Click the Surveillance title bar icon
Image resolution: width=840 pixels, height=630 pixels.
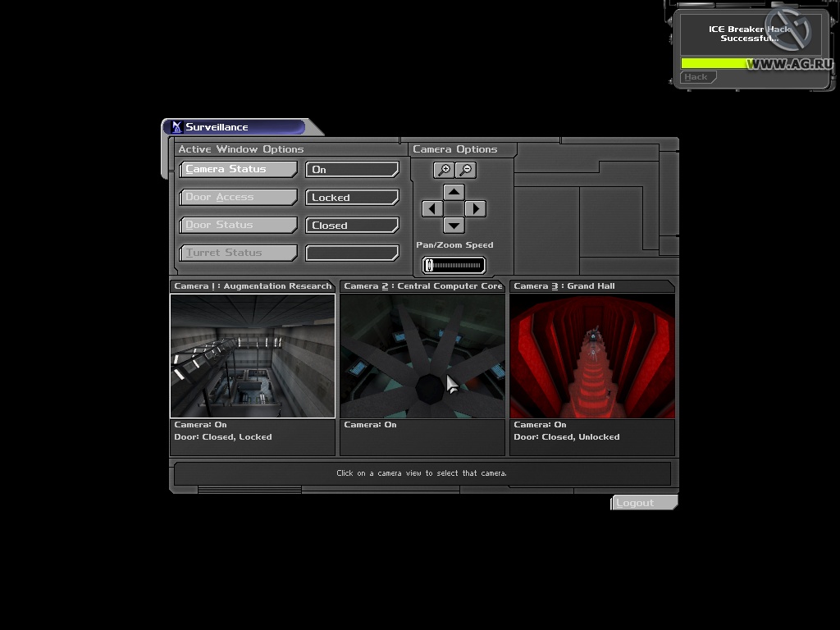176,127
